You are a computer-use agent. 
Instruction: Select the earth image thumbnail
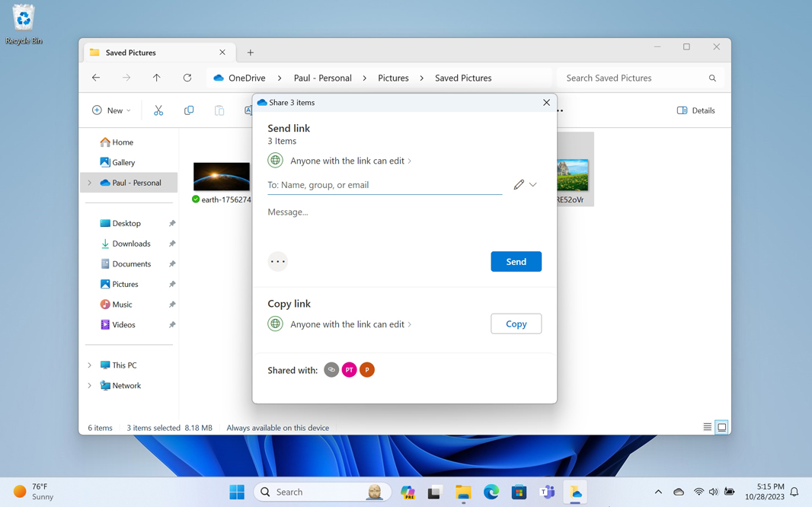coord(222,177)
